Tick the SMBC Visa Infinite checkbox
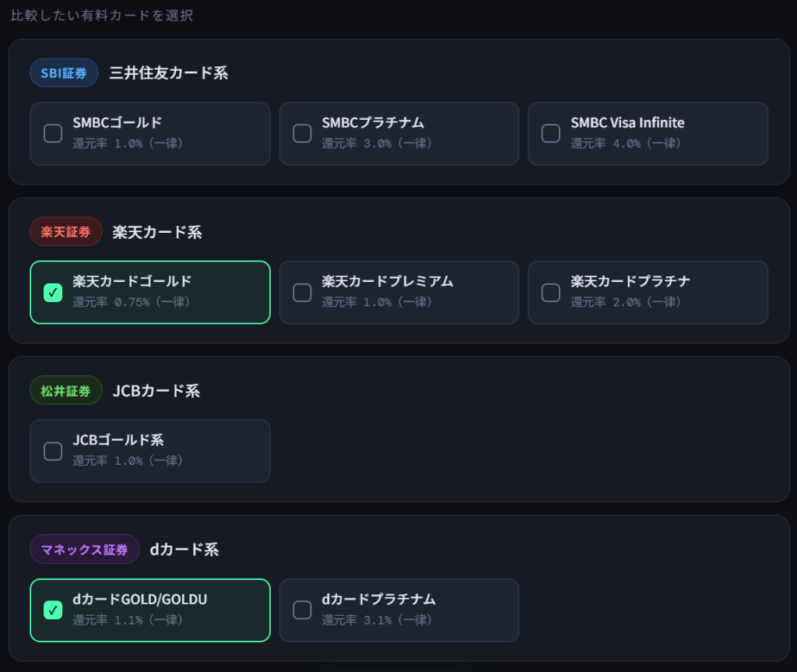797x672 pixels. [551, 133]
